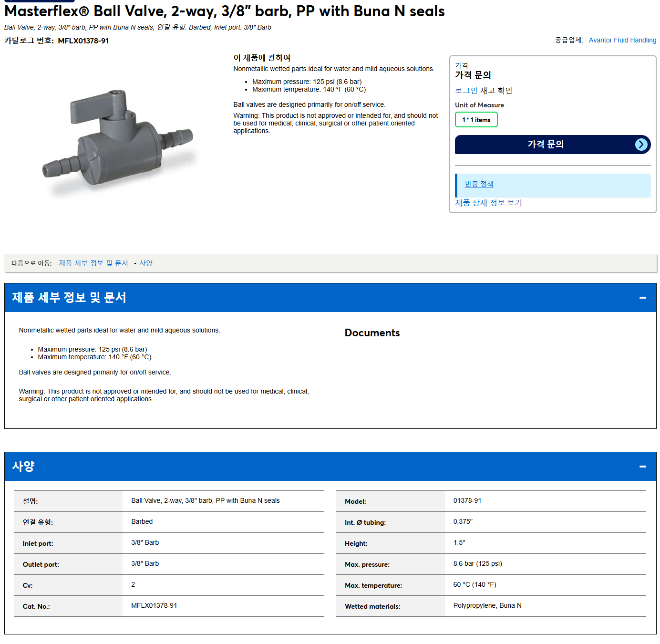Click the Int. Ø tubing value 0,375"
The image size is (660, 644).
coord(463,521)
